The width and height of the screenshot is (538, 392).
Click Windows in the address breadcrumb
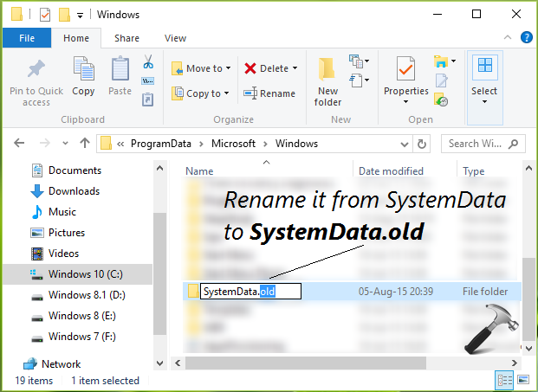pos(297,144)
